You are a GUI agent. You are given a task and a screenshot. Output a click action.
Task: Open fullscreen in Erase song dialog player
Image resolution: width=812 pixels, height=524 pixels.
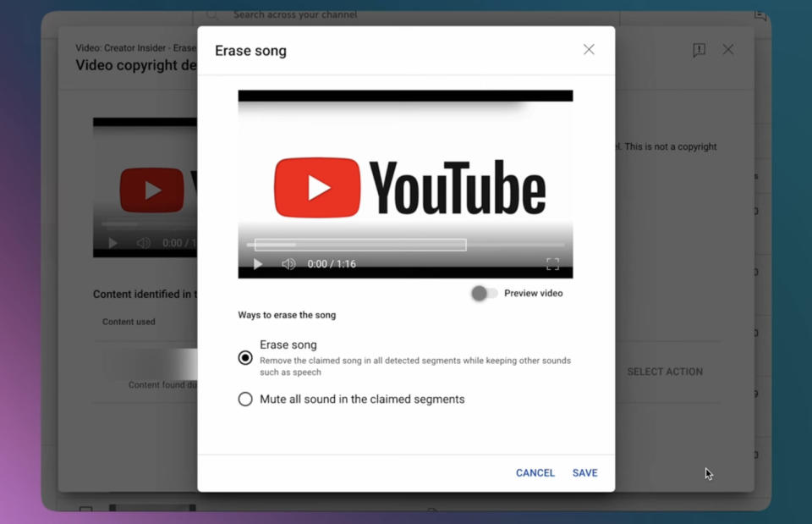[x=552, y=264]
